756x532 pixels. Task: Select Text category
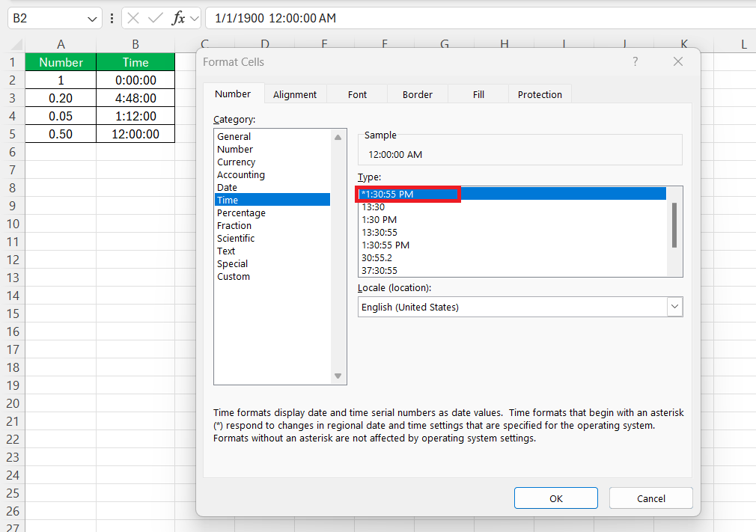tap(272, 251)
